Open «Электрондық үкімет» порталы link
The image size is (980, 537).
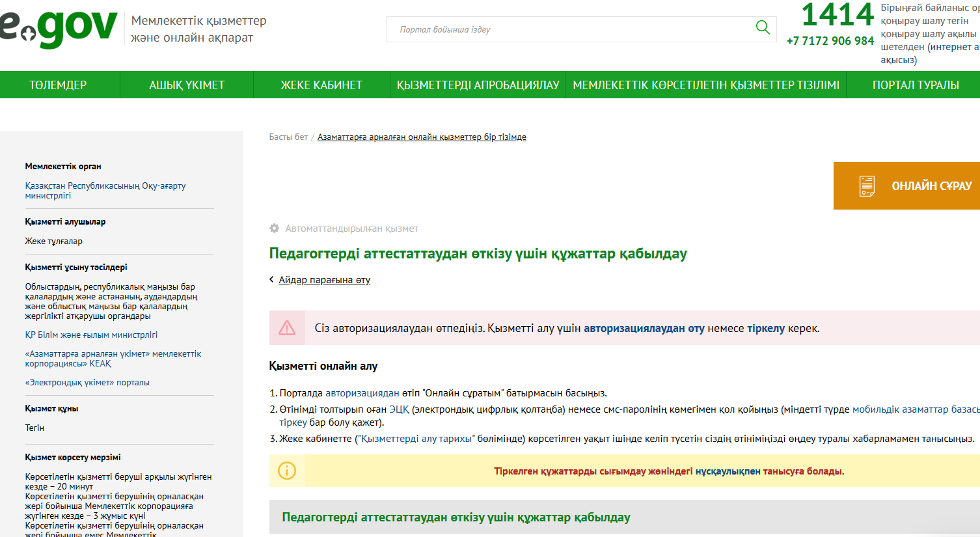point(87,382)
